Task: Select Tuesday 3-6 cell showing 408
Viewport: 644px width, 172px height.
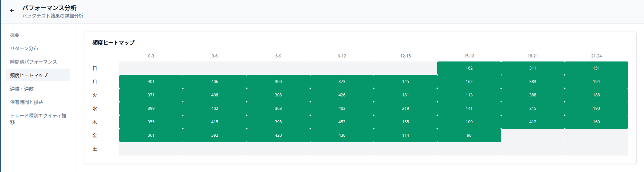Action: coord(214,95)
